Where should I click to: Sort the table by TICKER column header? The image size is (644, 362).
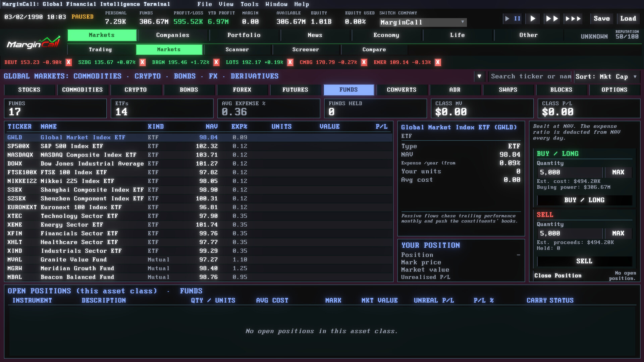pos(19,127)
